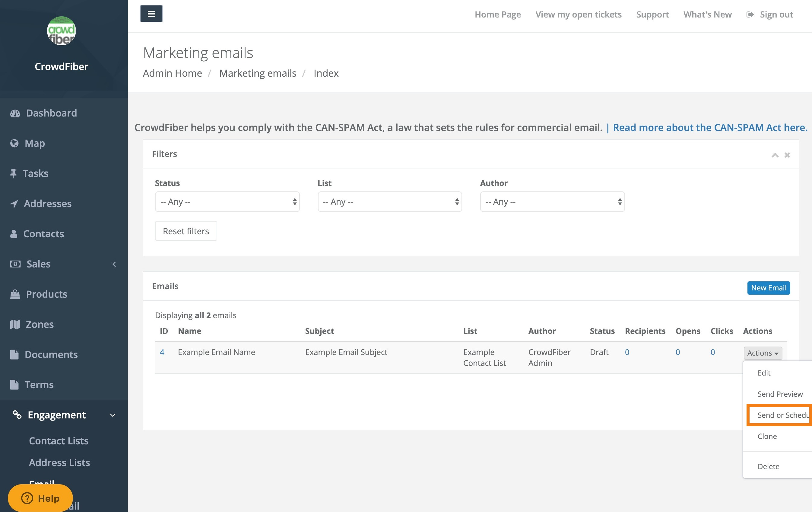
Task: Open Terms from the sidebar
Action: tap(15, 384)
